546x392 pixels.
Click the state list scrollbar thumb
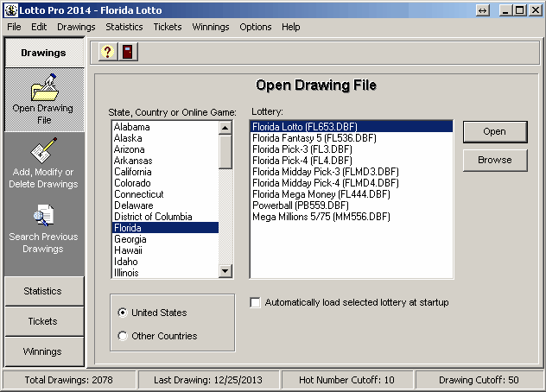pyautogui.click(x=225, y=152)
